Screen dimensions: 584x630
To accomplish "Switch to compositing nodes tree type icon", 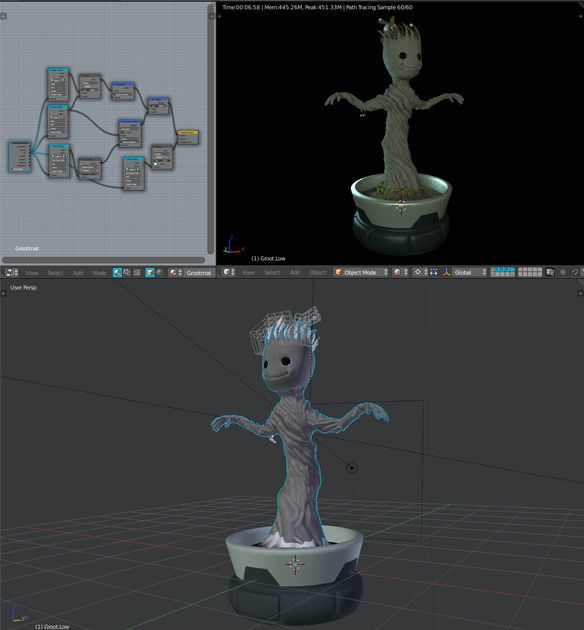I will pyautogui.click(x=127, y=272).
